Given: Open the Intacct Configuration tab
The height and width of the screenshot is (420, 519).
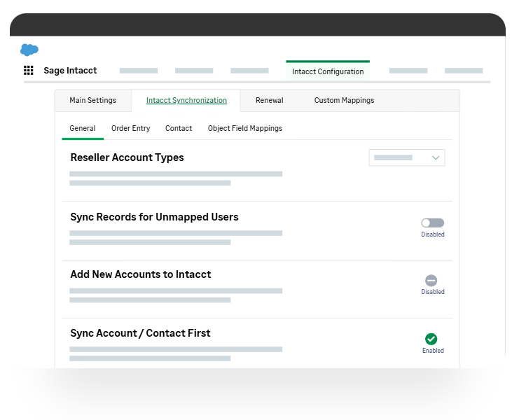Looking at the screenshot, I should click(x=328, y=71).
